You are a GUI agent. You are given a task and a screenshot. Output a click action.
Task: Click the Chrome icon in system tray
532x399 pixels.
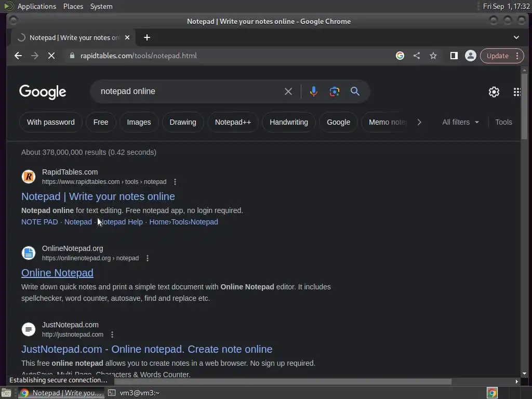click(492, 393)
